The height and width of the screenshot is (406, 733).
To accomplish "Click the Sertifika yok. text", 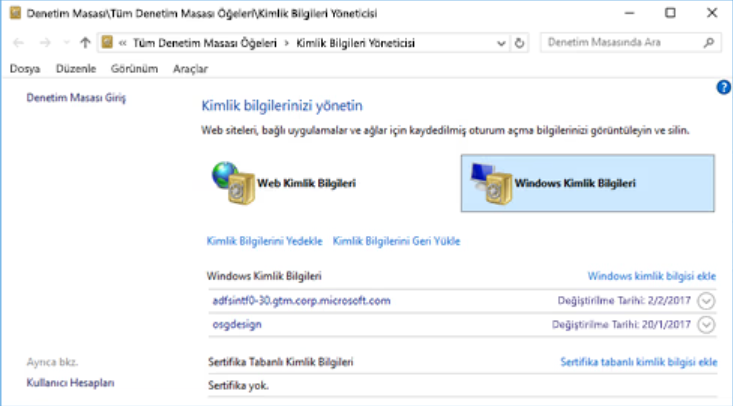I will coord(238,386).
